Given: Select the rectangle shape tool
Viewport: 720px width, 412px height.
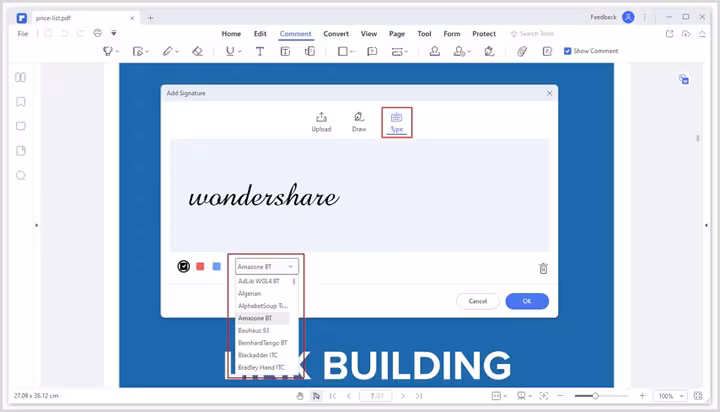Looking at the screenshot, I should tap(343, 51).
